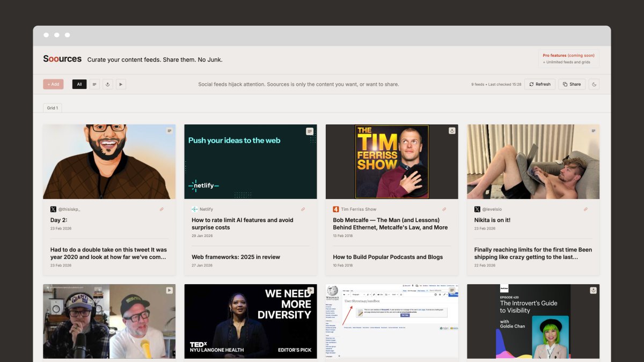The height and width of the screenshot is (362, 644).
Task: Click the Netlify source name
Action: (206, 209)
